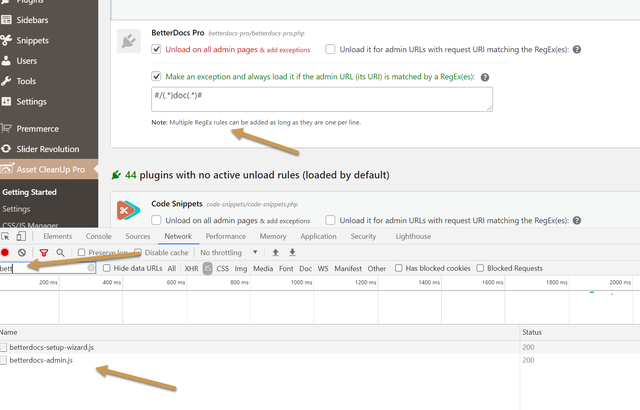The image size is (640, 410).
Task: Filter requests by Doc
Action: coord(305,268)
